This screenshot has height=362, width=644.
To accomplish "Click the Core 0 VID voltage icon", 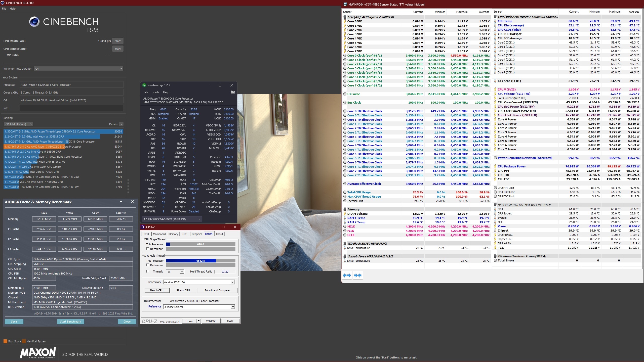I will point(345,21).
